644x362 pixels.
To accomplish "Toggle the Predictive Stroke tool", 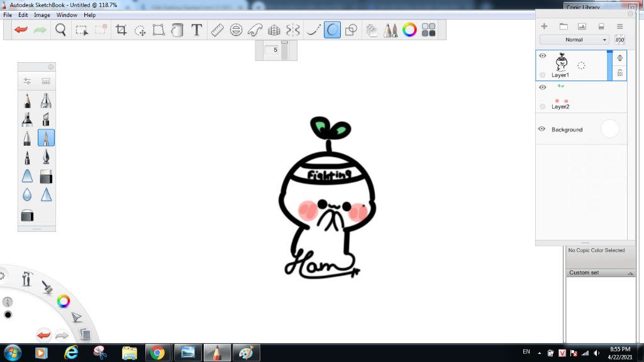I will tap(332, 30).
